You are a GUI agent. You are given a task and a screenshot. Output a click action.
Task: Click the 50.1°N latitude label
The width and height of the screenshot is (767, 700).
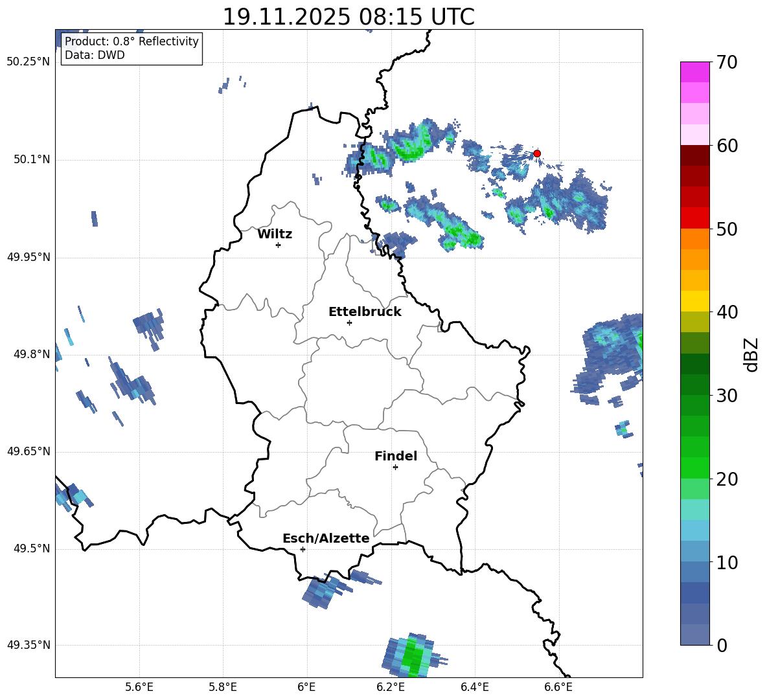32,160
